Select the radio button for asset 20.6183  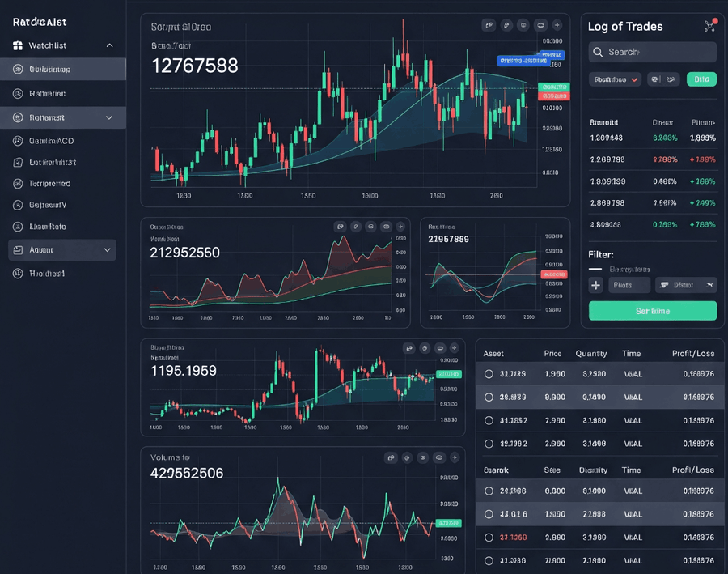click(489, 398)
